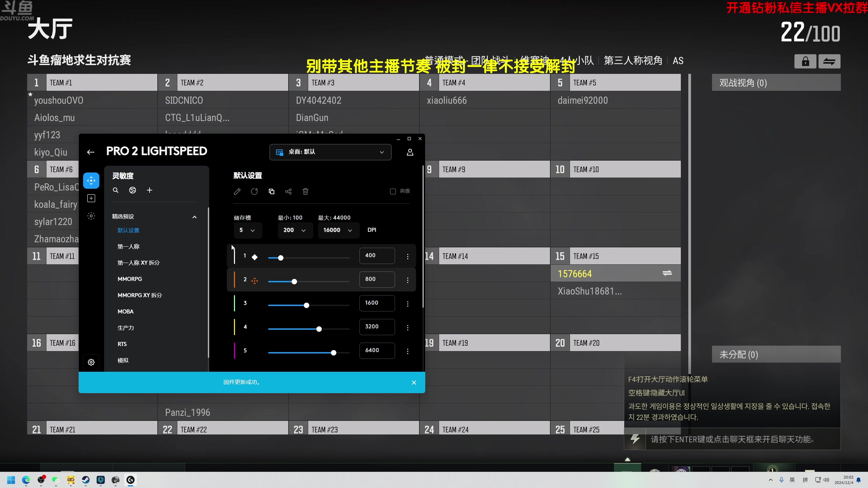This screenshot has width=868, height=488.
Task: Select the 默认设置 preset
Action: pos(129,230)
